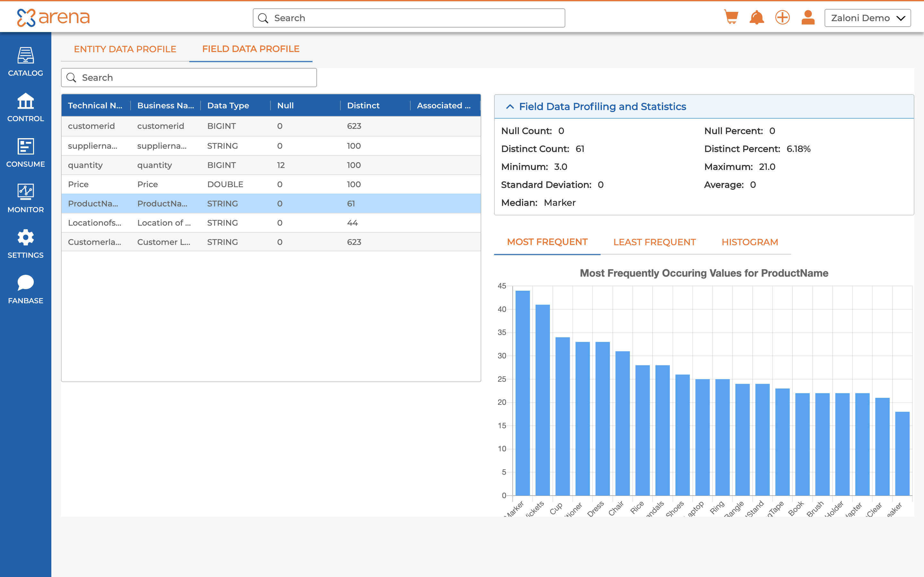The image size is (924, 577).
Task: Click the Marker bar in chart
Action: tap(522, 393)
